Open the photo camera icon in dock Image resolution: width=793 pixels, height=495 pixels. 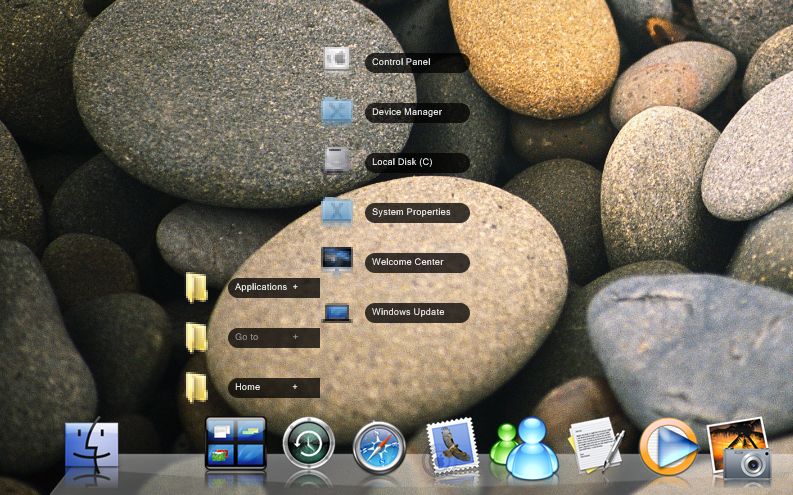click(739, 448)
